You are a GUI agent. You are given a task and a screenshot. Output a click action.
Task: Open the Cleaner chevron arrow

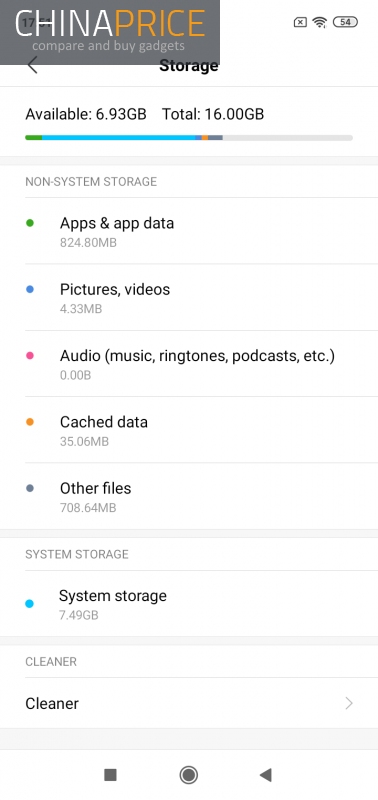349,704
